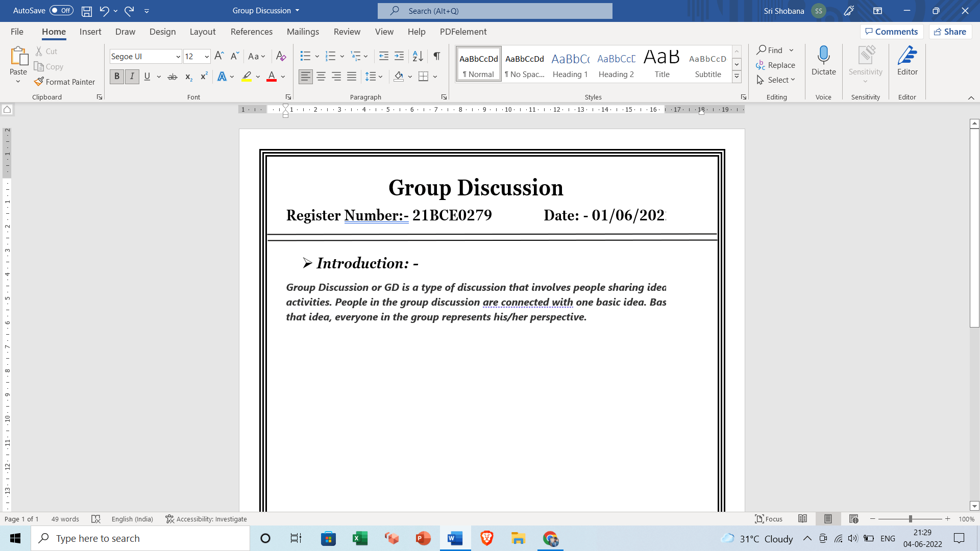Start Dictate voice input

823,61
